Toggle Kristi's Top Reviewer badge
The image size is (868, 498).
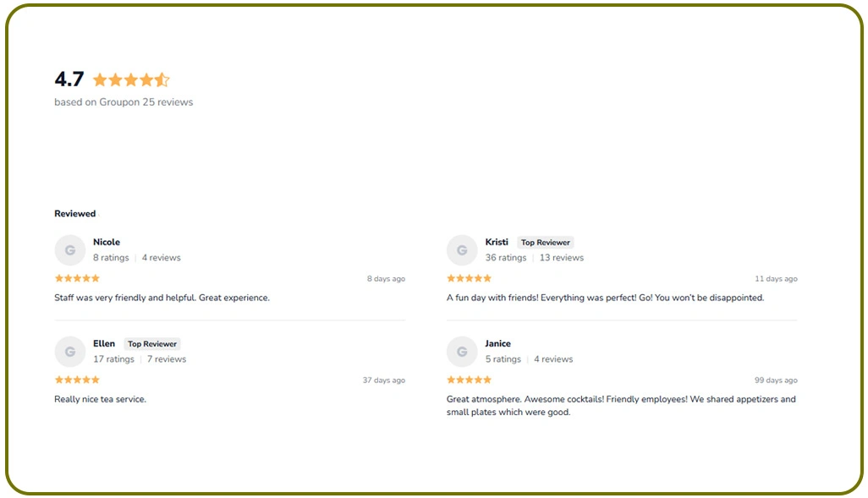click(x=545, y=242)
